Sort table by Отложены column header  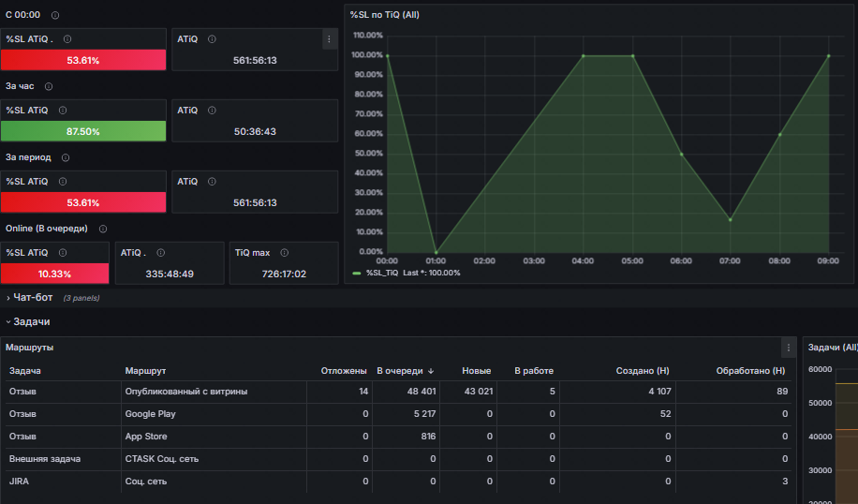tap(344, 371)
